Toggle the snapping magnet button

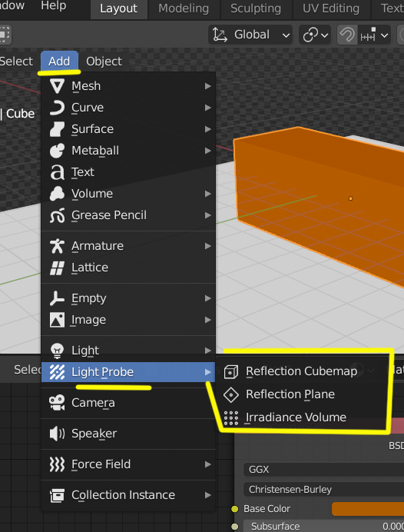(x=347, y=35)
